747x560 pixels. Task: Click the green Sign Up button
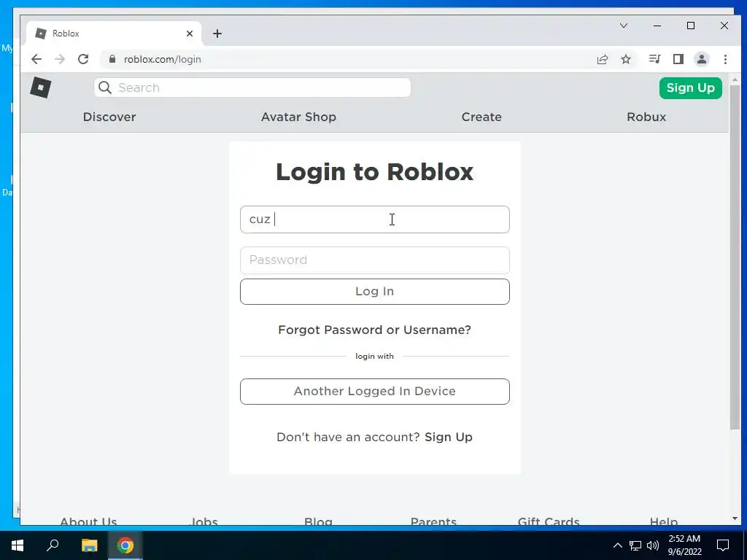coord(690,87)
